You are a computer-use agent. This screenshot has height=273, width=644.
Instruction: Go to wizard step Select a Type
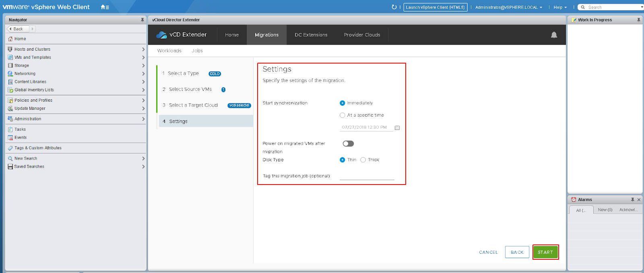point(184,74)
